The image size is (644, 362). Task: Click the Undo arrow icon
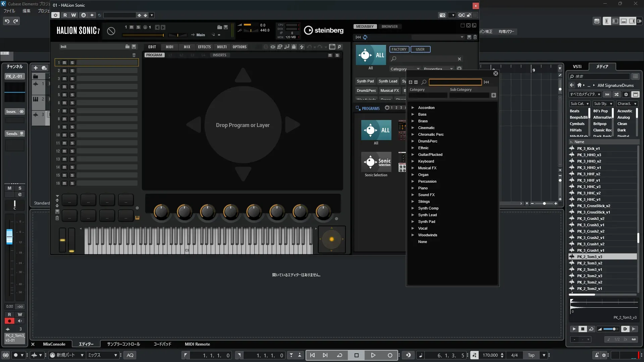pyautogui.click(x=7, y=21)
